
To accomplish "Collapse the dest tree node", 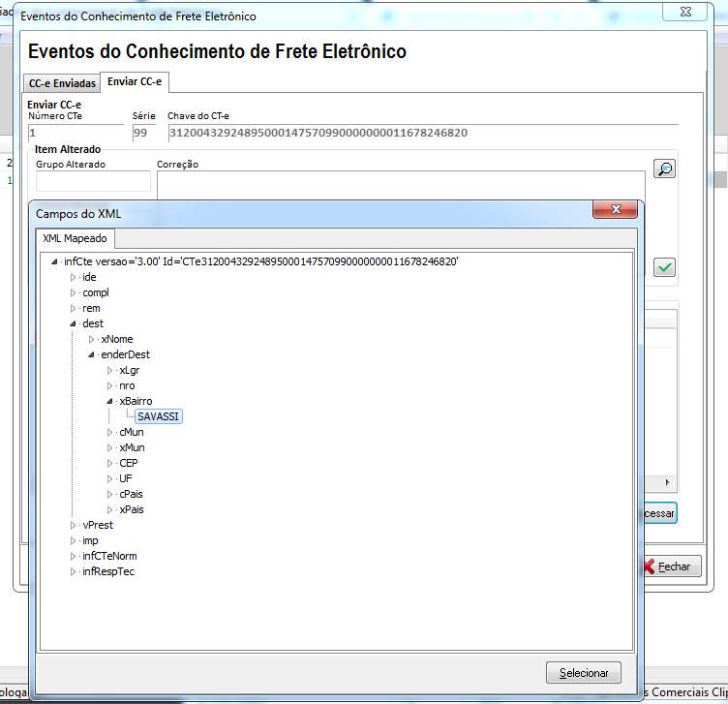I will (73, 324).
